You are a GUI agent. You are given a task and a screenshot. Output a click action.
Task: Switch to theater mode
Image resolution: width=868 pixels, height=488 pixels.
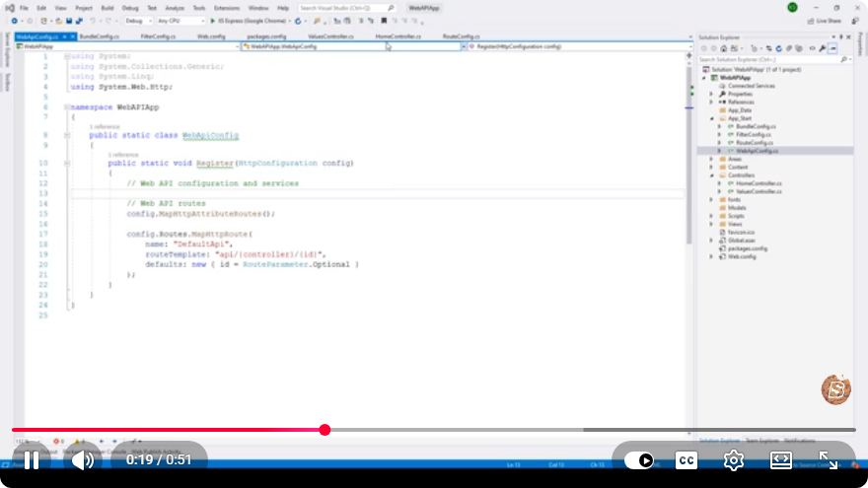(x=781, y=460)
